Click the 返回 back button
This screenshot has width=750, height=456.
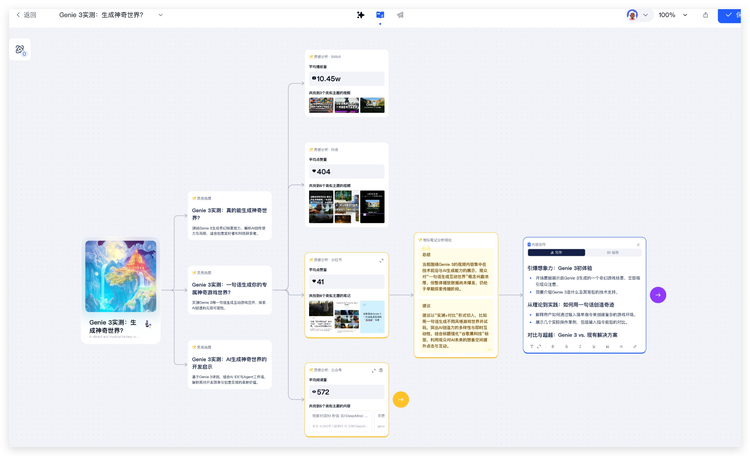pyautogui.click(x=26, y=15)
